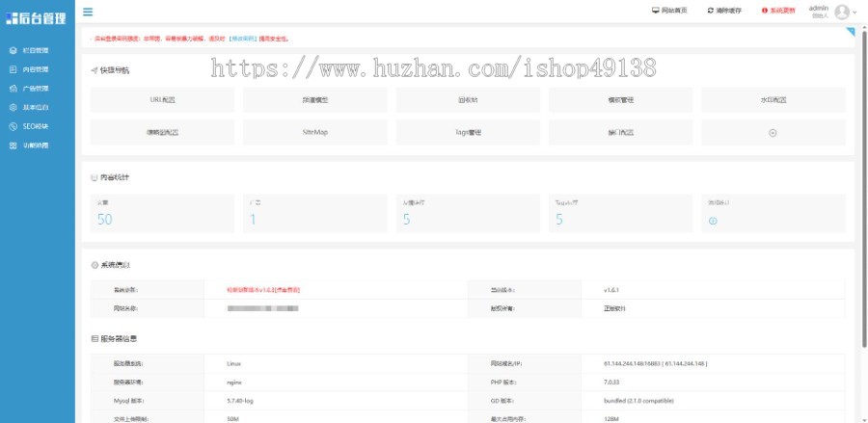Click the 128M memory limit value
The image size is (868, 423).
pyautogui.click(x=611, y=419)
